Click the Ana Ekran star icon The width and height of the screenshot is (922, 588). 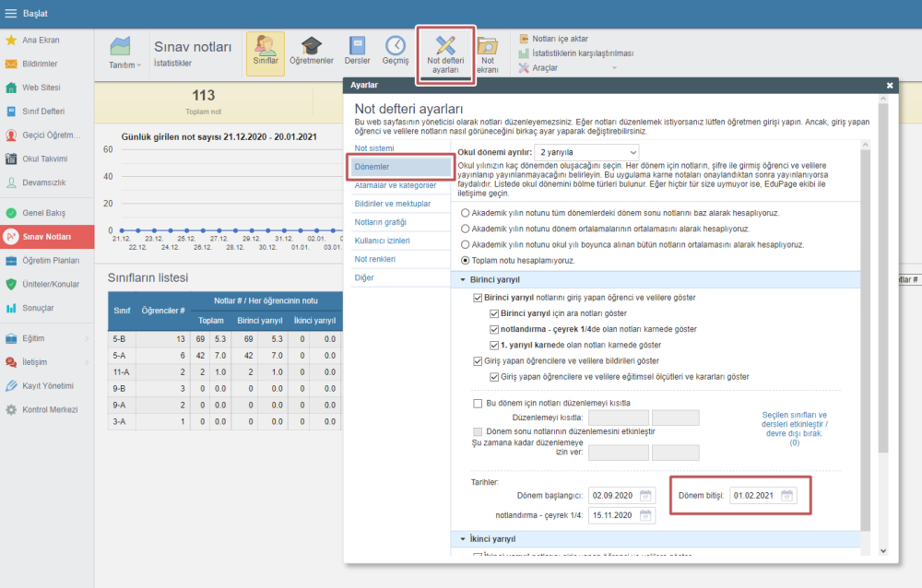point(10,40)
